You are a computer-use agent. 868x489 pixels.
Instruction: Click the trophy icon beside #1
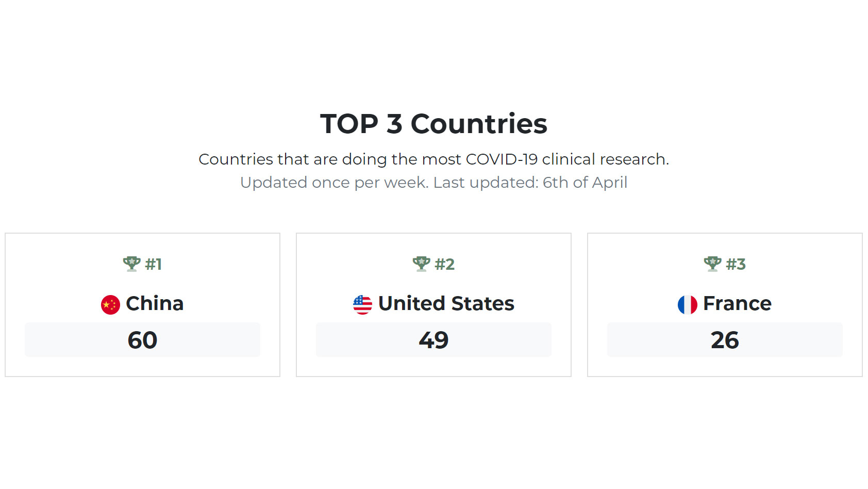[132, 264]
